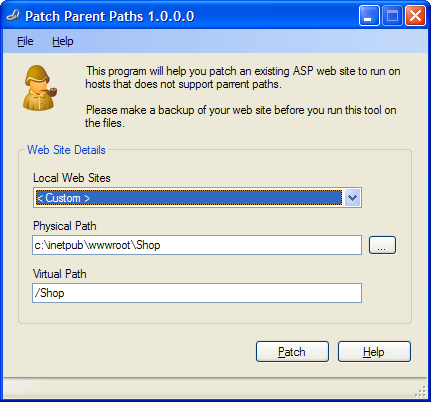Click the app icon in title bar

point(13,16)
